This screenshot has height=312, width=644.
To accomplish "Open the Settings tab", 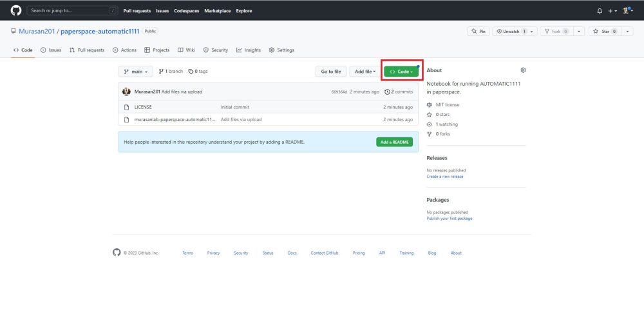I will point(281,50).
